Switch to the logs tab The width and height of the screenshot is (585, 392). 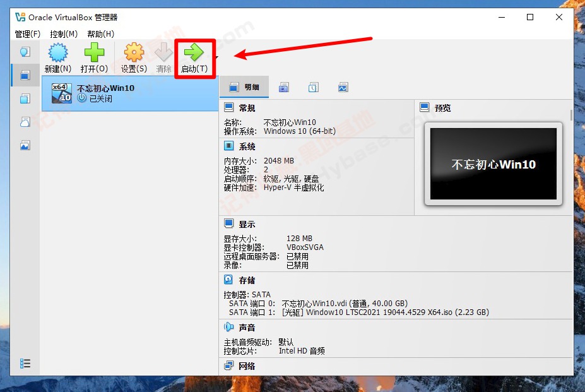tap(313, 86)
